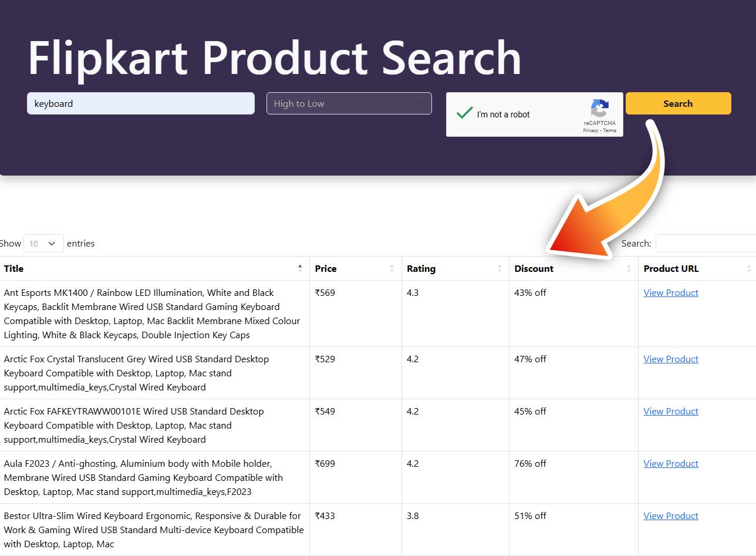Image resolution: width=756 pixels, height=556 pixels.
Task: Focus the table Search filter box
Action: click(706, 243)
